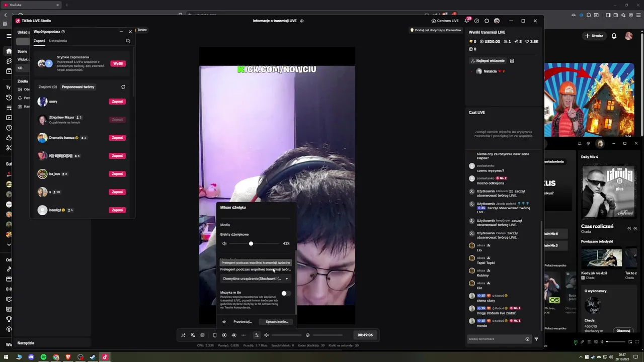This screenshot has height=362, width=644.
Task: Click the circular capture icon beside record
Action: 234,335
